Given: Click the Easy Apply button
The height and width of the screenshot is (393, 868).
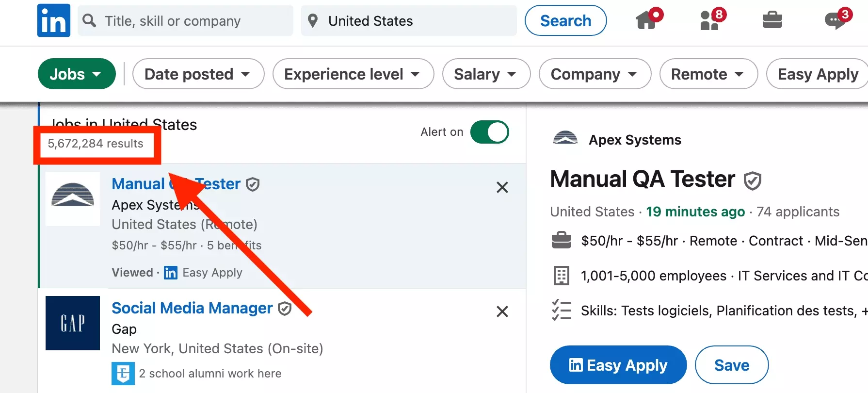Looking at the screenshot, I should tap(618, 365).
